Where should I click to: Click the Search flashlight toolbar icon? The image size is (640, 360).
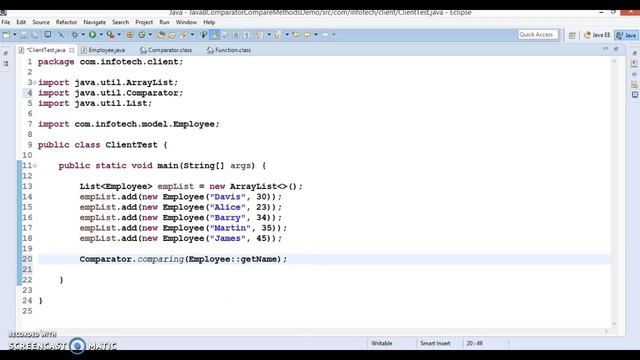184,35
